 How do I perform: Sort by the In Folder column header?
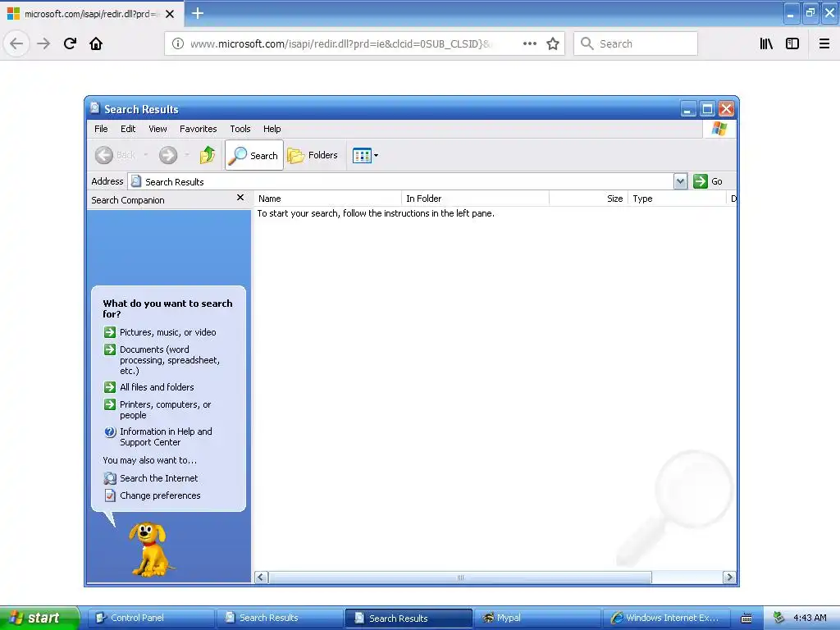click(x=475, y=199)
